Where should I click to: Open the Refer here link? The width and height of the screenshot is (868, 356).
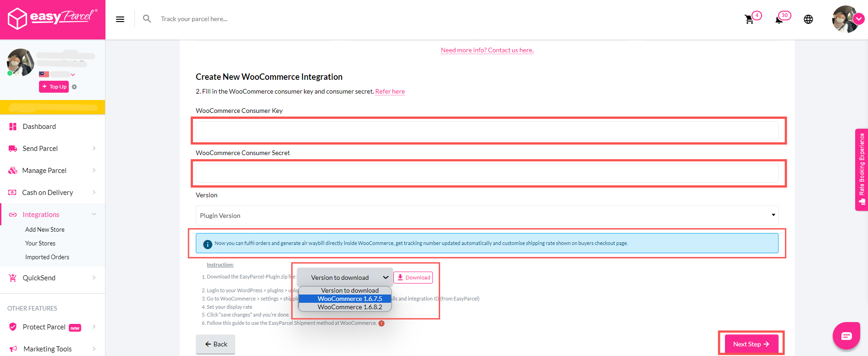coord(390,91)
